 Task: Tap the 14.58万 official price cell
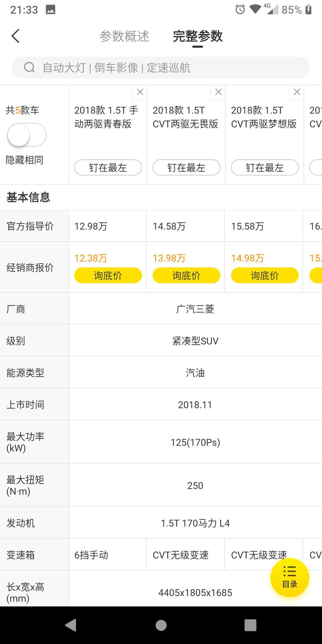click(x=185, y=226)
